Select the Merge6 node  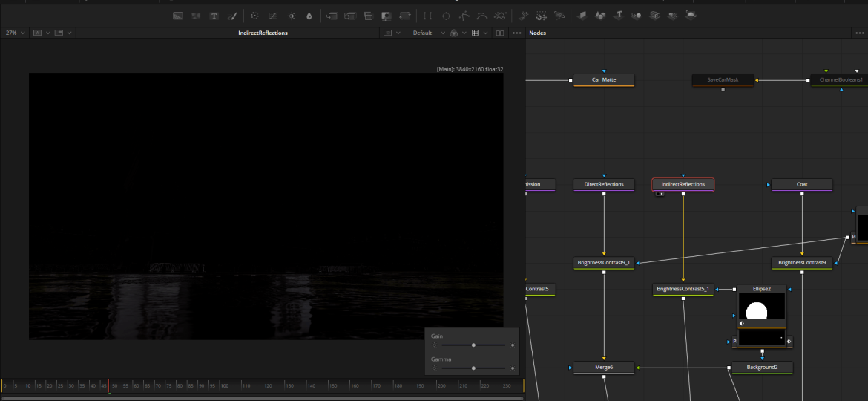click(604, 367)
